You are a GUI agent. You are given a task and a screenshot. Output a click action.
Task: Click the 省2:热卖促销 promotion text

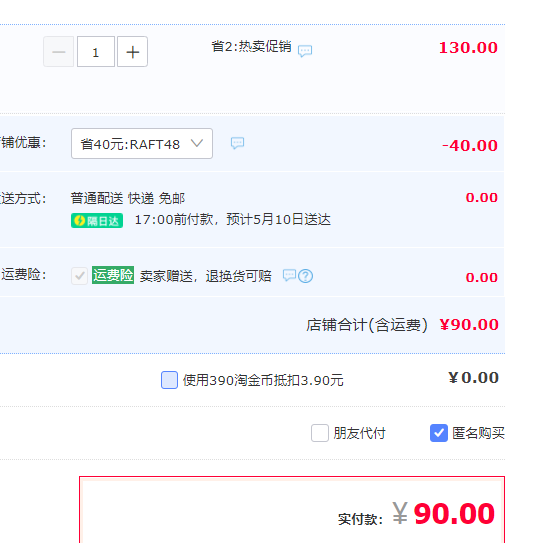coord(251,46)
